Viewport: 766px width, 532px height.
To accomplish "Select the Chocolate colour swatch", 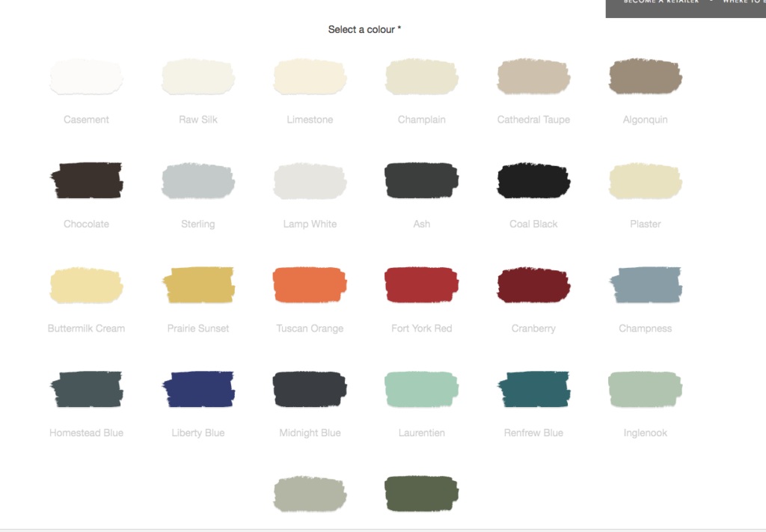I will [87, 181].
